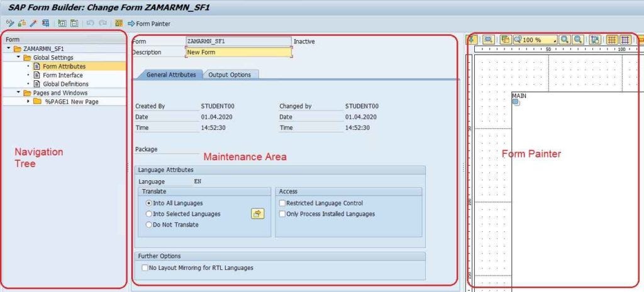Screen dimensions: 644x292
Task: Click the Global Definitions document icon
Action: [37, 84]
